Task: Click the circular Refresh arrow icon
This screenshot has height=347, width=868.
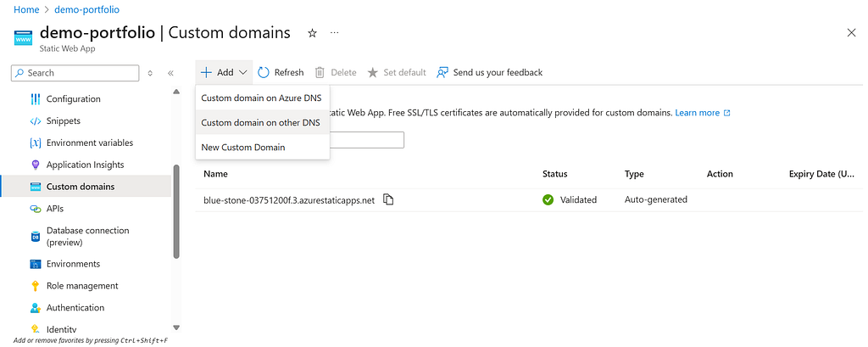Action: coord(264,72)
